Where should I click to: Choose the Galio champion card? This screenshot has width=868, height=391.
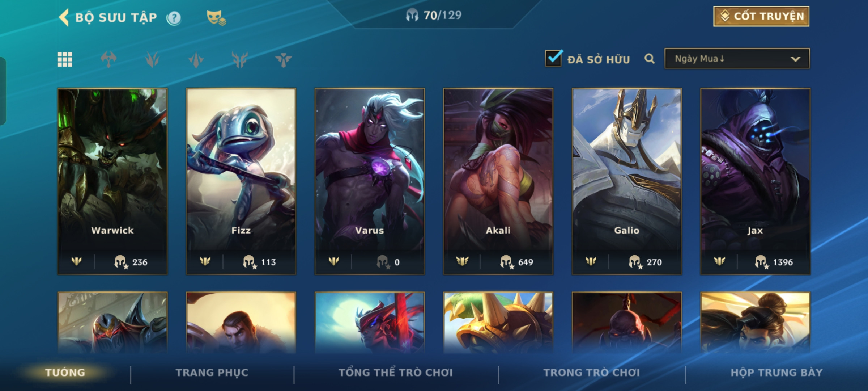[x=627, y=181]
